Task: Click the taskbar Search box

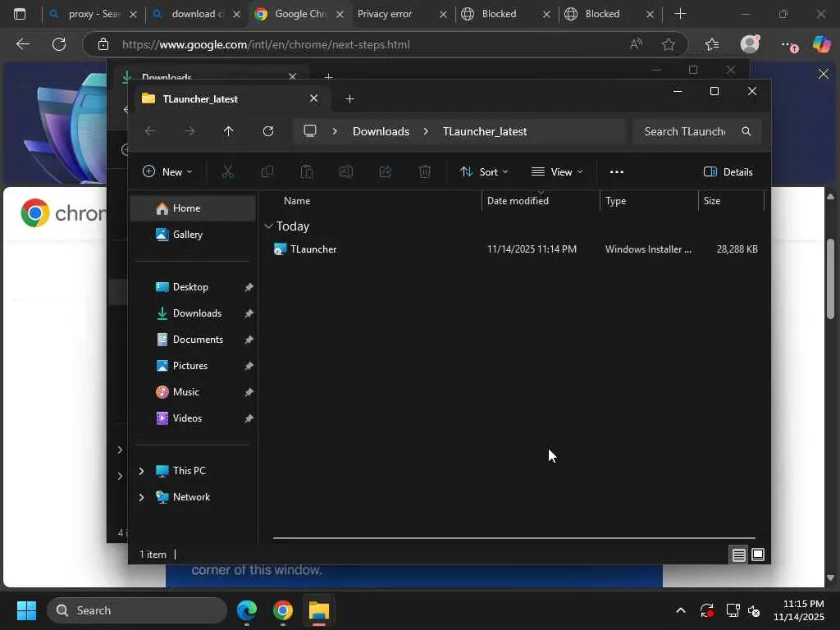Action: pos(137,610)
